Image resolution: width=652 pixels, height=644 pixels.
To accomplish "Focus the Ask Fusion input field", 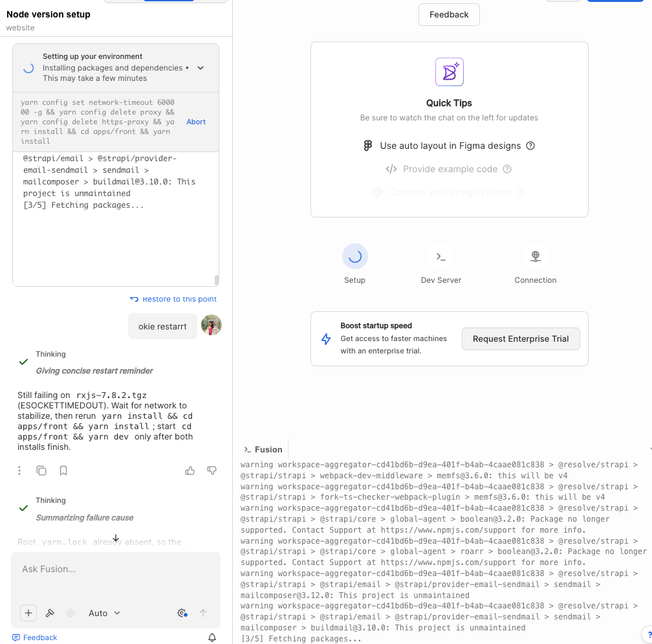I will [x=116, y=569].
